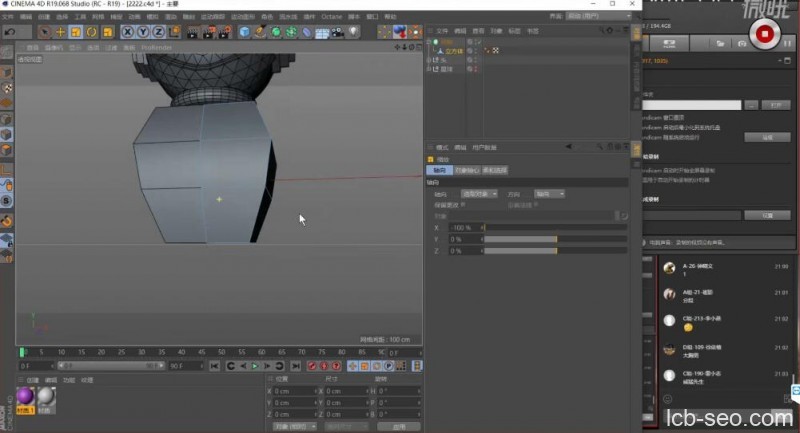The height and width of the screenshot is (433, 800).
Task: Open the spline pen tool
Action: 260,32
